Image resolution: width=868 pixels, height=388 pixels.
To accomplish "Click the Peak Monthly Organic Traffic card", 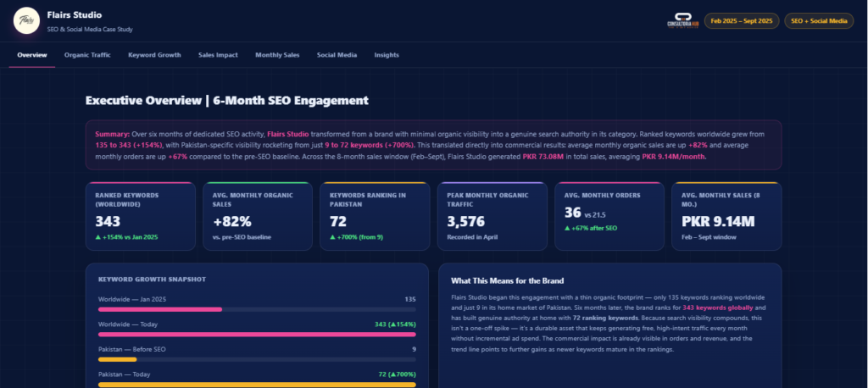I will 492,216.
